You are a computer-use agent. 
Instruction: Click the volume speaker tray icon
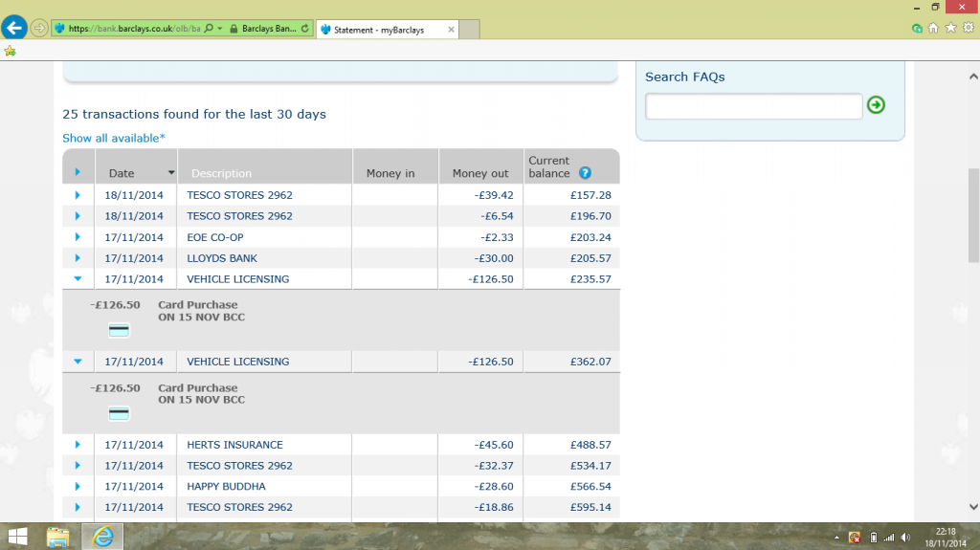905,538
